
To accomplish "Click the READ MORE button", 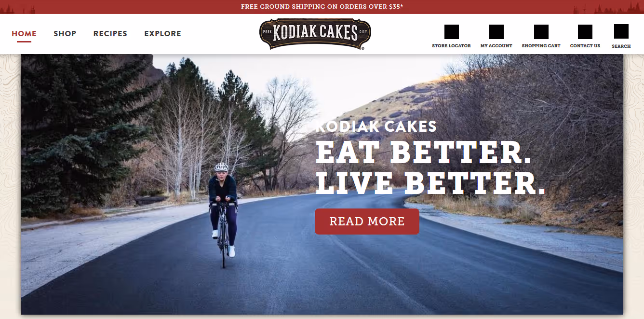I will (367, 222).
